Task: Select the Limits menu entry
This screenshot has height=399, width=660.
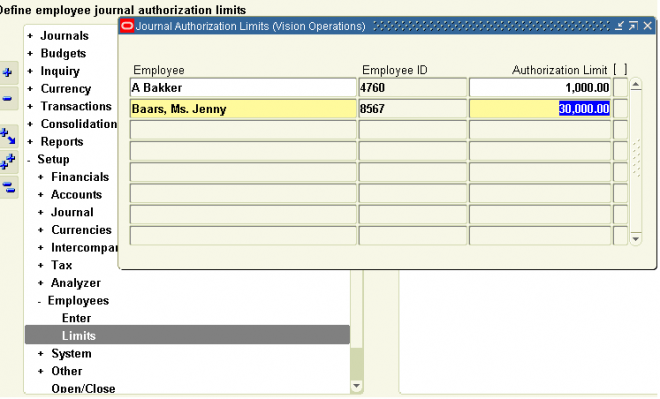Action: click(x=187, y=335)
